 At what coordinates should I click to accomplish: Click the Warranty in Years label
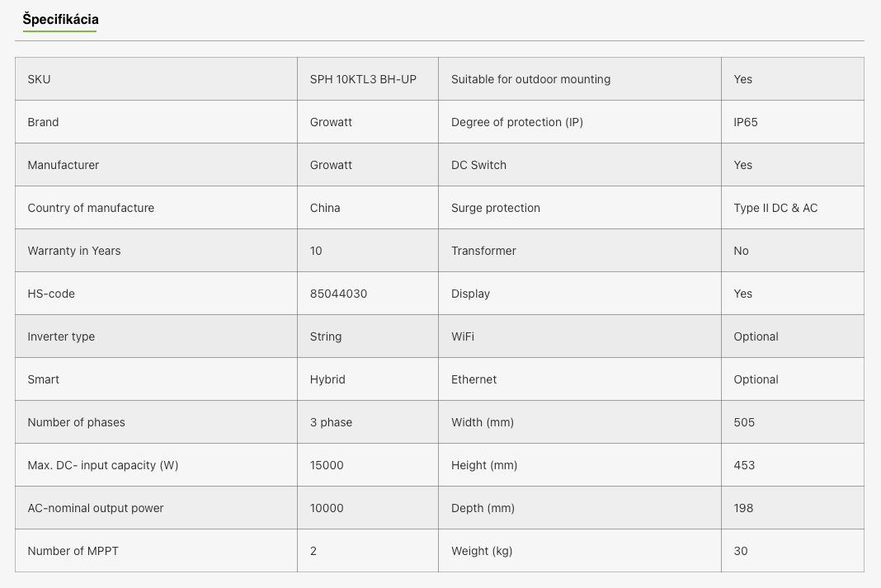click(74, 251)
